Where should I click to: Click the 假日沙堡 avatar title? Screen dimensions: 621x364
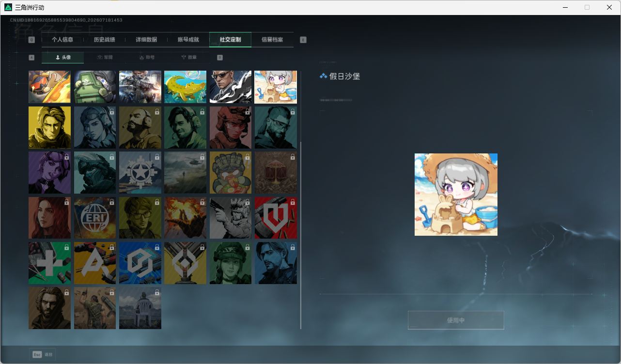click(x=344, y=76)
